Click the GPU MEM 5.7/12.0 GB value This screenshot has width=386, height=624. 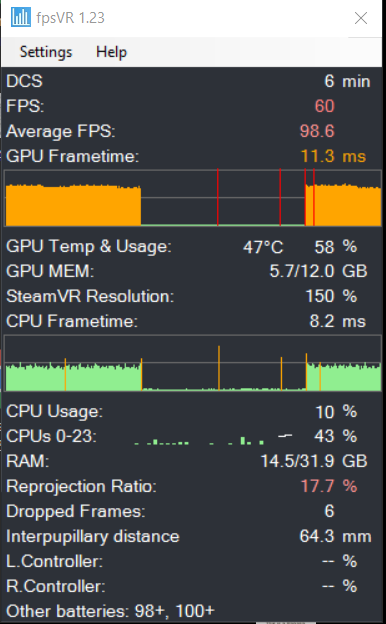coord(318,271)
